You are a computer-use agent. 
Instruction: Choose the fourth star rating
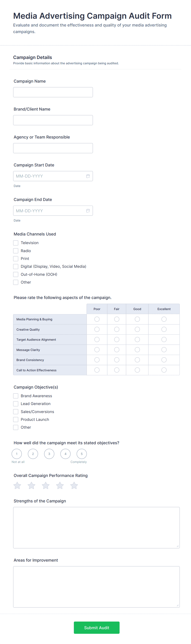click(x=60, y=486)
